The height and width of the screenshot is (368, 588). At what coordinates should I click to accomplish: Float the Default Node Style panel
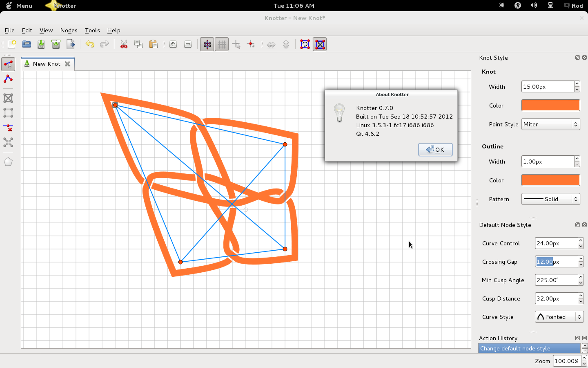577,225
